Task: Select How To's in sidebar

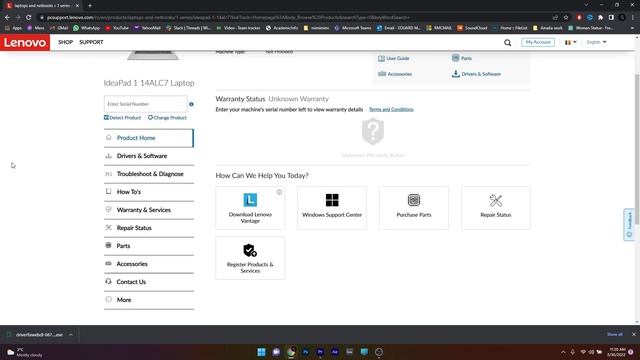Action: click(x=149, y=192)
